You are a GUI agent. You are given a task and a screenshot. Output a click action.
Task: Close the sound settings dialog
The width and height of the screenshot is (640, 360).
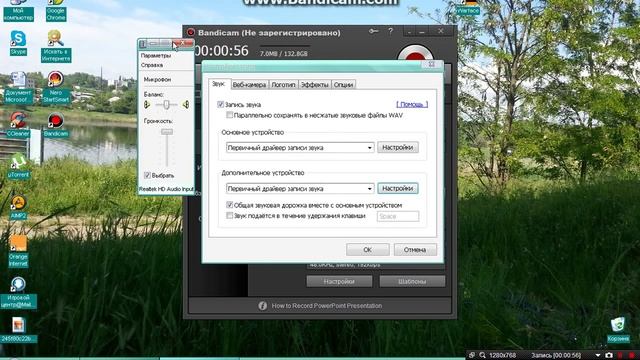(431, 64)
